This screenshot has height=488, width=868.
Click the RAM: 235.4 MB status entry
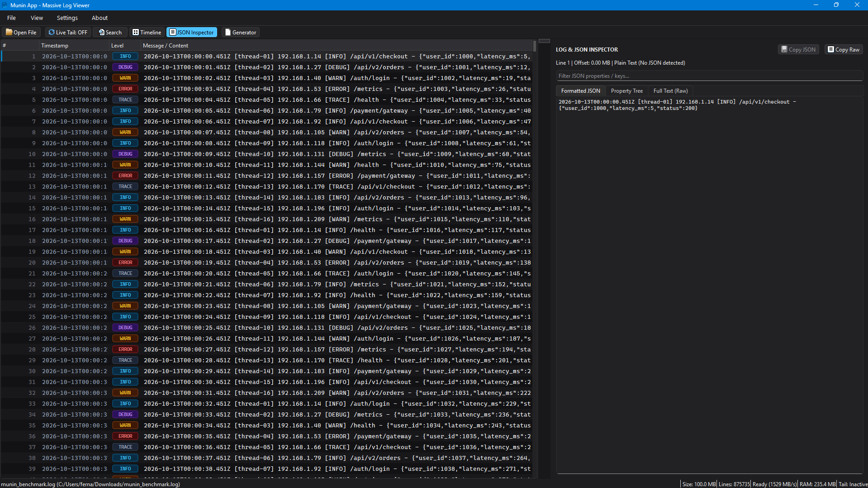[x=817, y=484]
